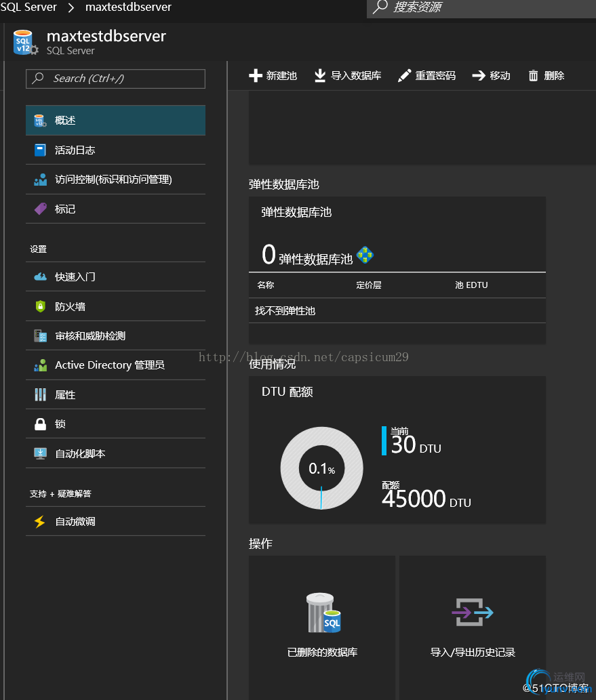Click the 属性 bars icon

pos(40,394)
